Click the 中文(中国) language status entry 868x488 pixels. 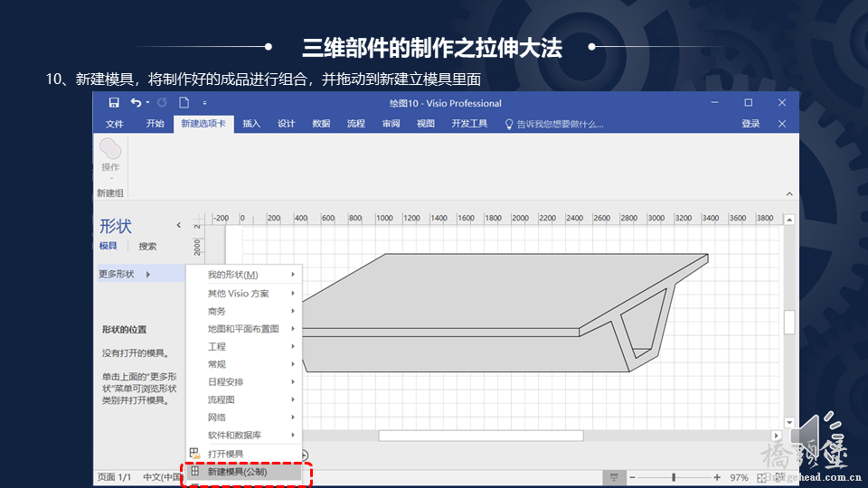point(162,477)
